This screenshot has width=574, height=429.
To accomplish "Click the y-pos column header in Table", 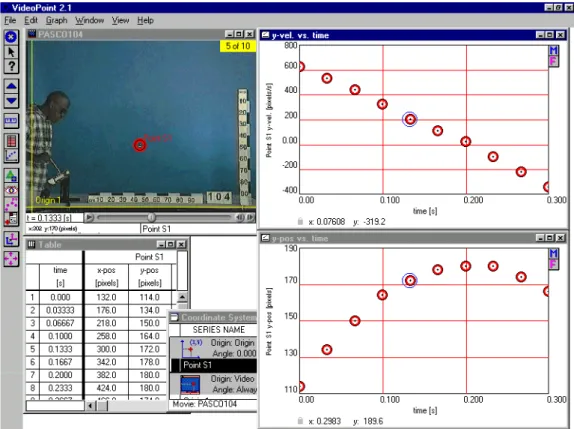I will [149, 276].
